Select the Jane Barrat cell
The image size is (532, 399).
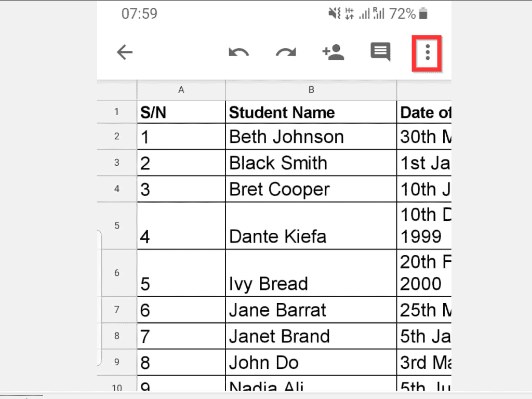pos(311,310)
